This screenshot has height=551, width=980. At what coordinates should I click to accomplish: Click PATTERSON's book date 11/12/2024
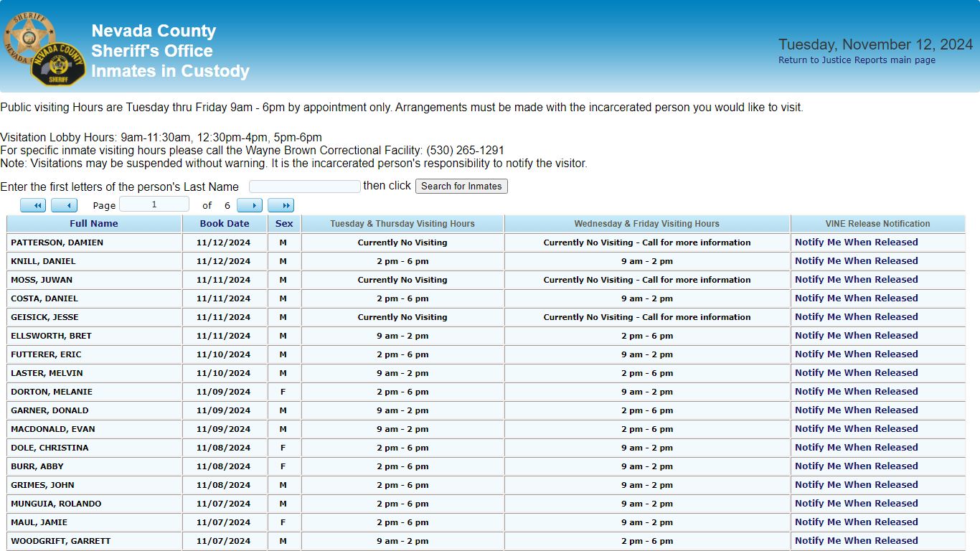(x=224, y=242)
